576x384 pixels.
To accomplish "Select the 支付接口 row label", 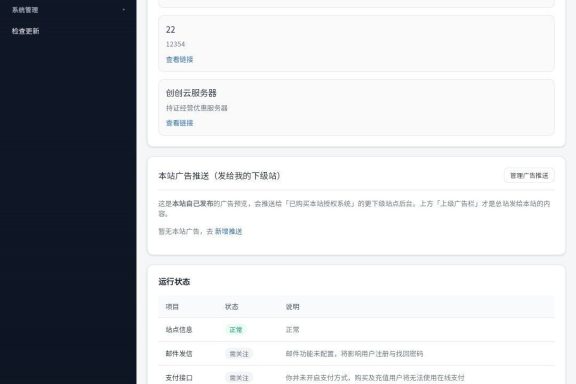I will click(x=179, y=377).
